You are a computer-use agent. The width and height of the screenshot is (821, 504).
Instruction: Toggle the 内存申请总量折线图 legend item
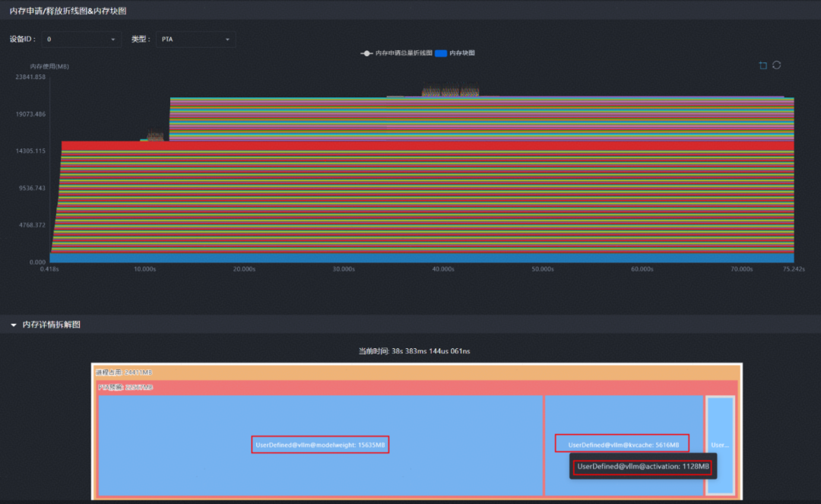point(396,53)
